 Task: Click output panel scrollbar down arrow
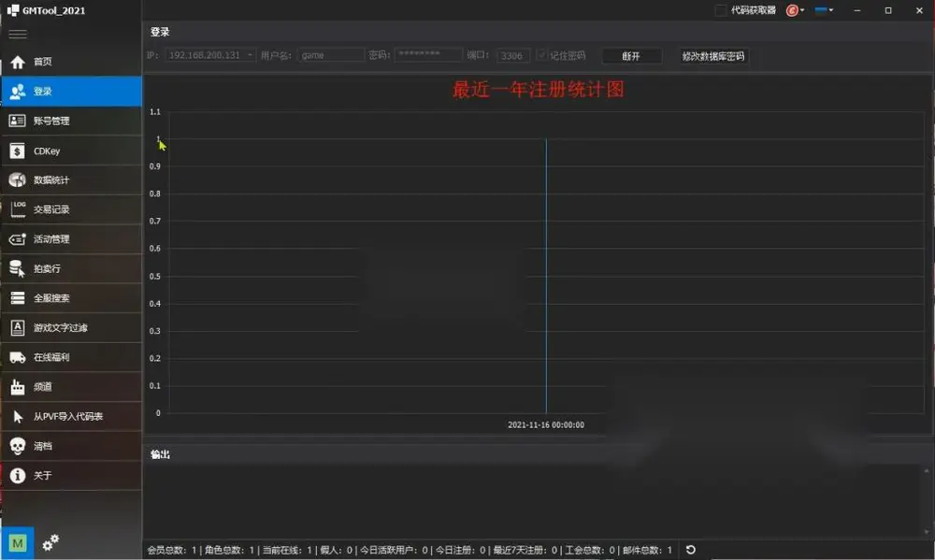click(x=926, y=531)
